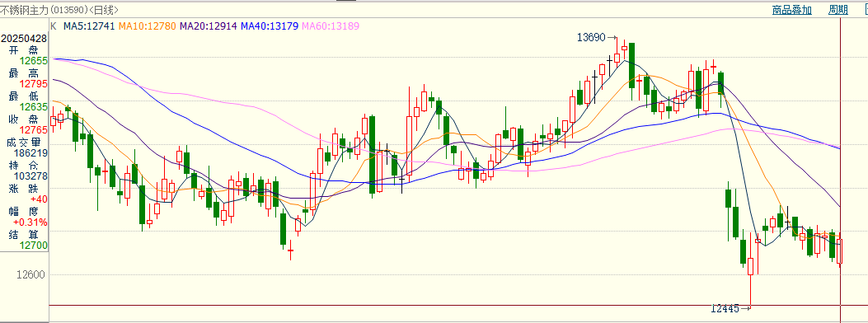
Task: Select the MA5:12741 indicator label
Action: click(x=89, y=26)
